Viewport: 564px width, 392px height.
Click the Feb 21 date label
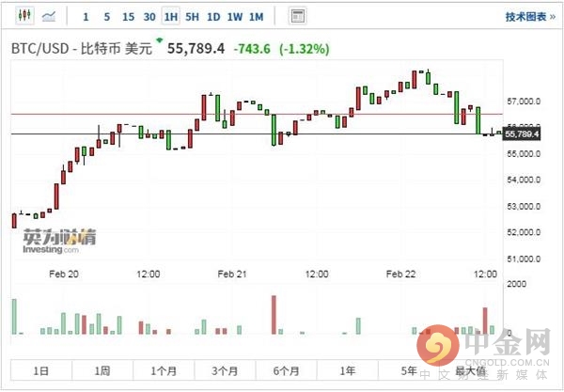click(232, 274)
